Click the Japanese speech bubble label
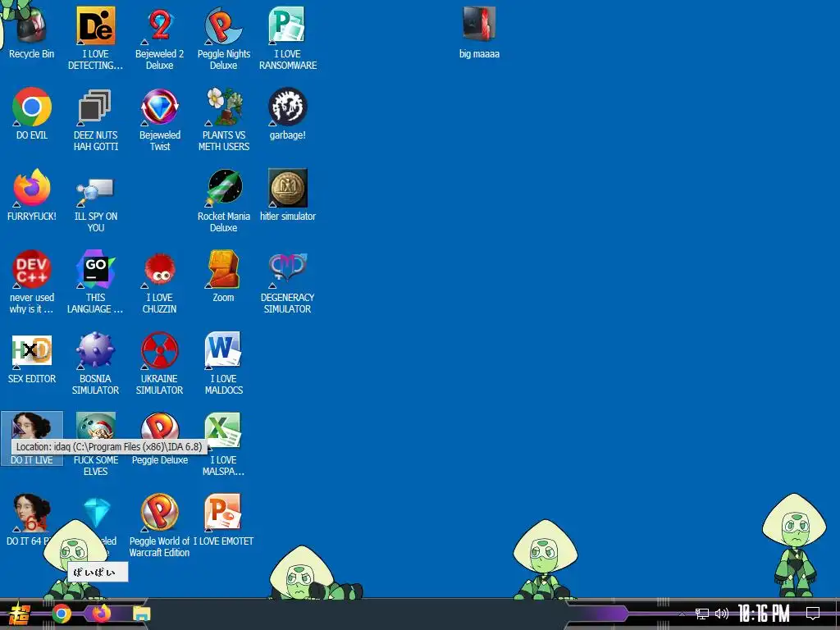 pyautogui.click(x=98, y=572)
